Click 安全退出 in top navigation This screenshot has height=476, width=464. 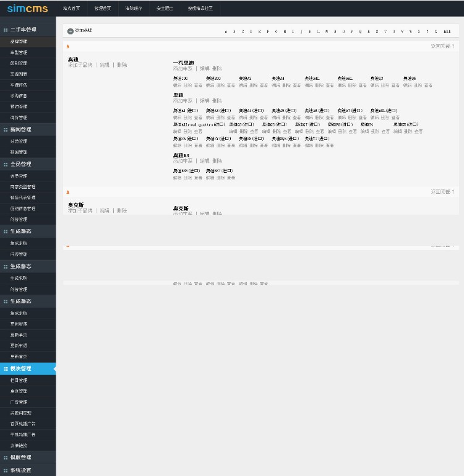[165, 9]
